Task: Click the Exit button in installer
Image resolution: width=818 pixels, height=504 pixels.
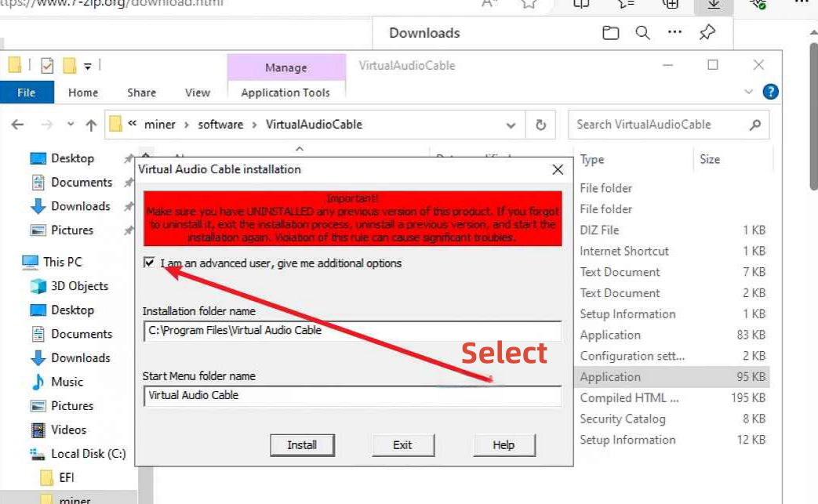Action: click(402, 445)
